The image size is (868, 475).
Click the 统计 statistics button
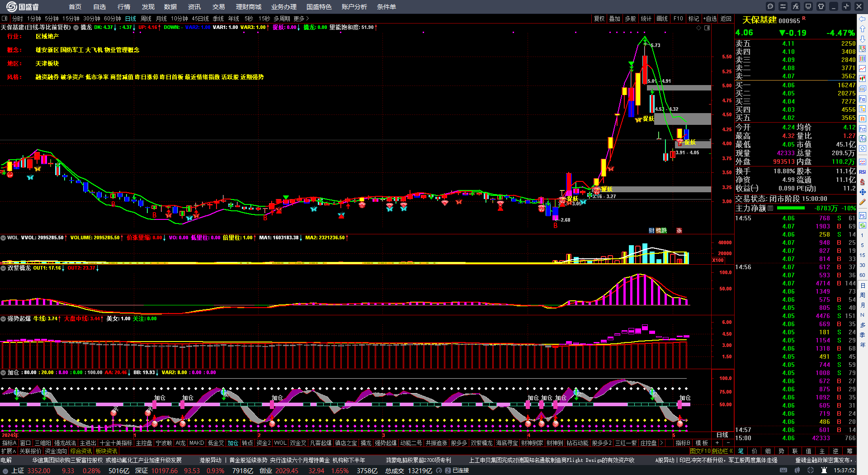(x=646, y=19)
